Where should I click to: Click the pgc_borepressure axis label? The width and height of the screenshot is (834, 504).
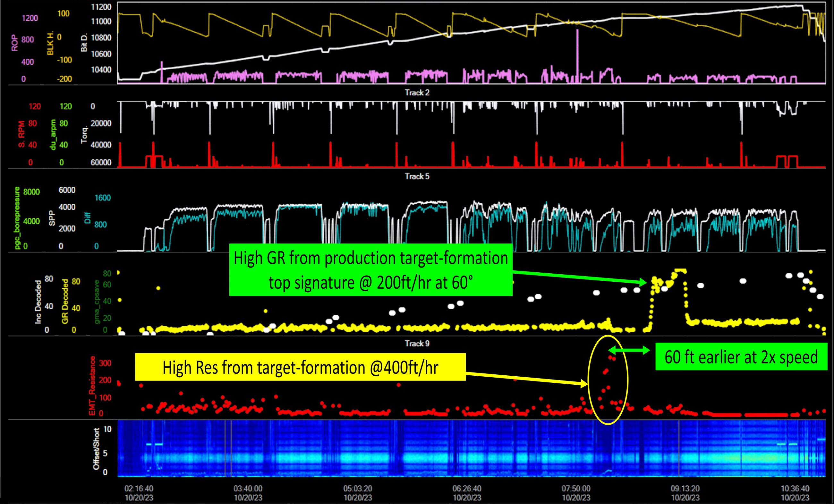click(17, 218)
